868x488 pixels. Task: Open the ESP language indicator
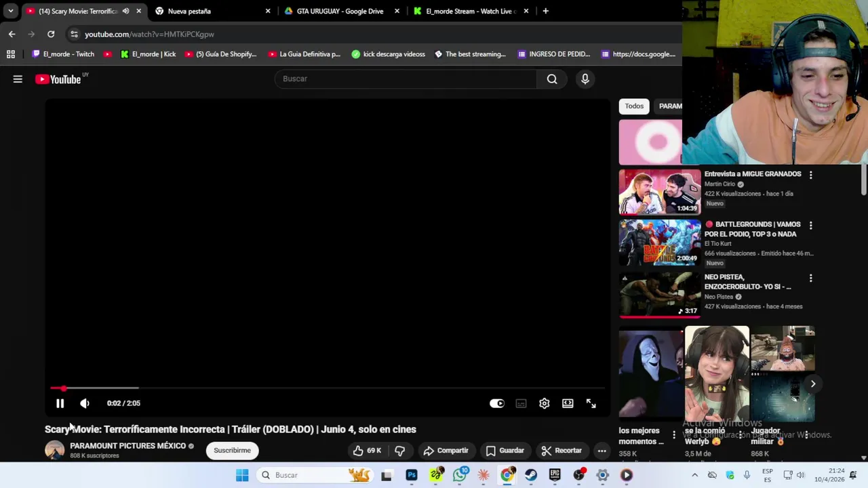click(x=768, y=475)
